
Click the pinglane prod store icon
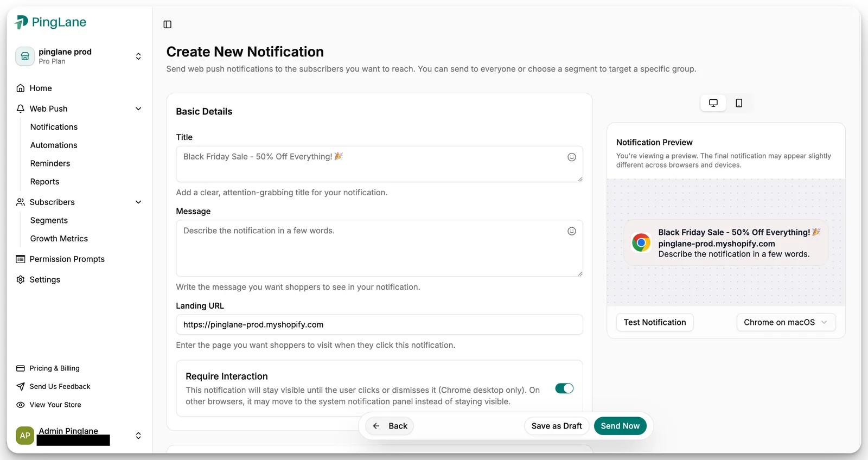(x=25, y=56)
